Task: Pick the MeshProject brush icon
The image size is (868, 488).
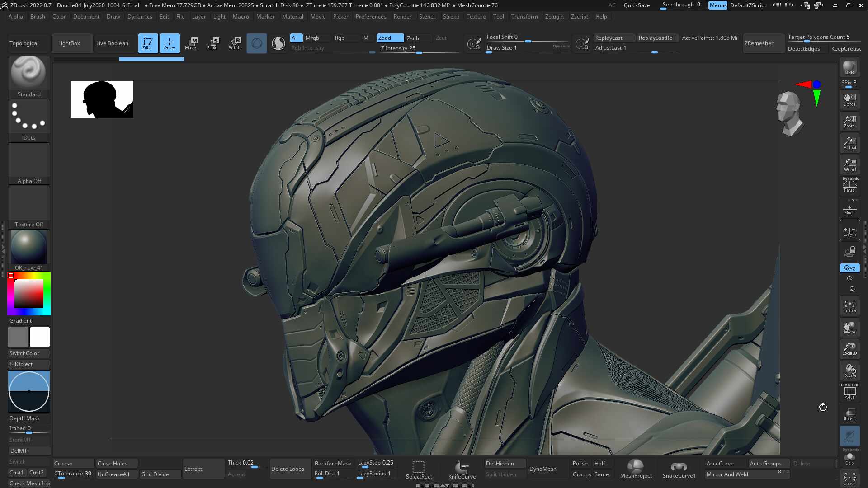Action: click(636, 469)
